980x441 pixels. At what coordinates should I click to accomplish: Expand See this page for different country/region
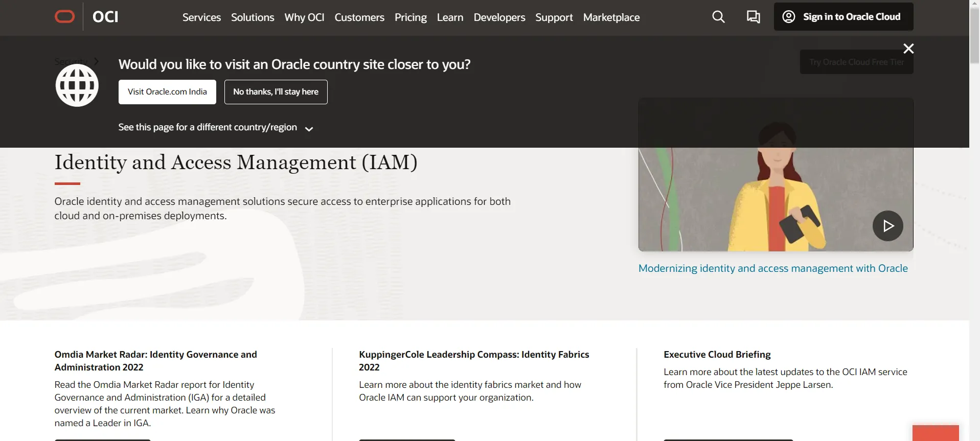click(215, 127)
